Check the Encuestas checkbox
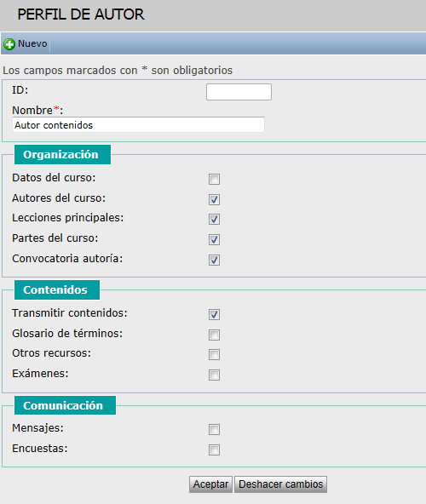The height and width of the screenshot is (504, 426). 214,450
